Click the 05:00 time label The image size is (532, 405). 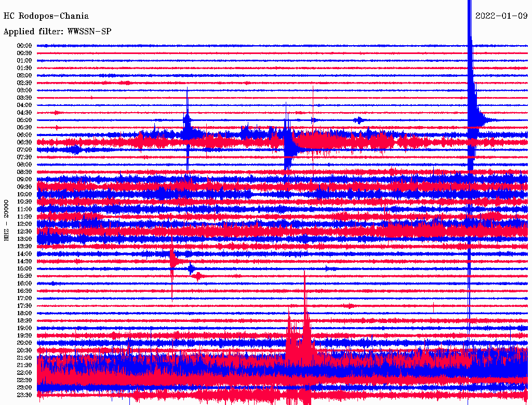click(x=24, y=120)
